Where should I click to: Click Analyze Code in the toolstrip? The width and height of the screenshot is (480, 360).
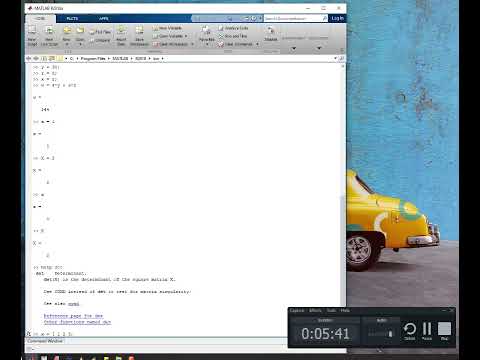point(234,28)
